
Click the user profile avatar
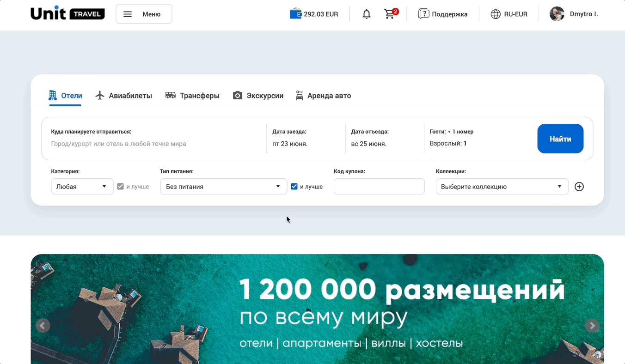tap(557, 14)
